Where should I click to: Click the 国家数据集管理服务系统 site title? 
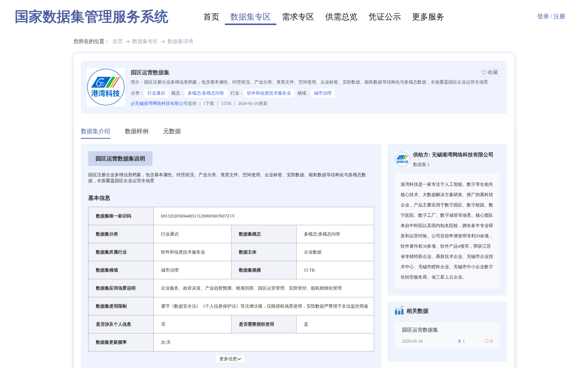point(92,17)
